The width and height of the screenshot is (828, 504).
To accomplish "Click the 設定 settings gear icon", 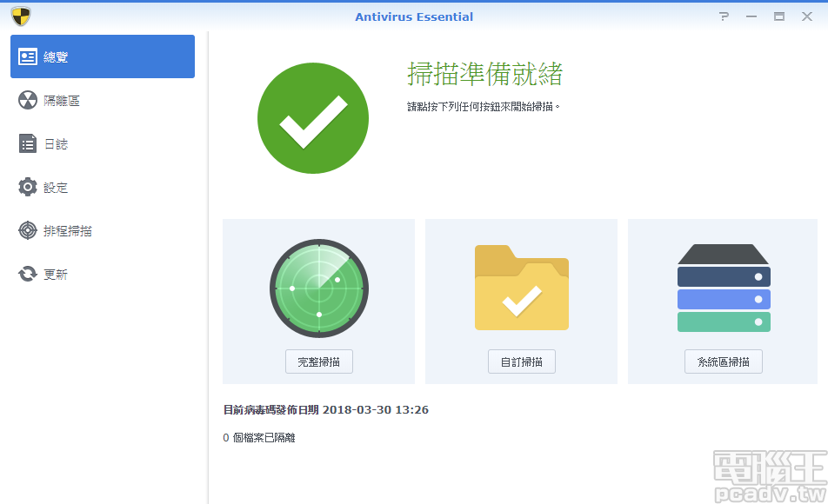I will coord(26,187).
